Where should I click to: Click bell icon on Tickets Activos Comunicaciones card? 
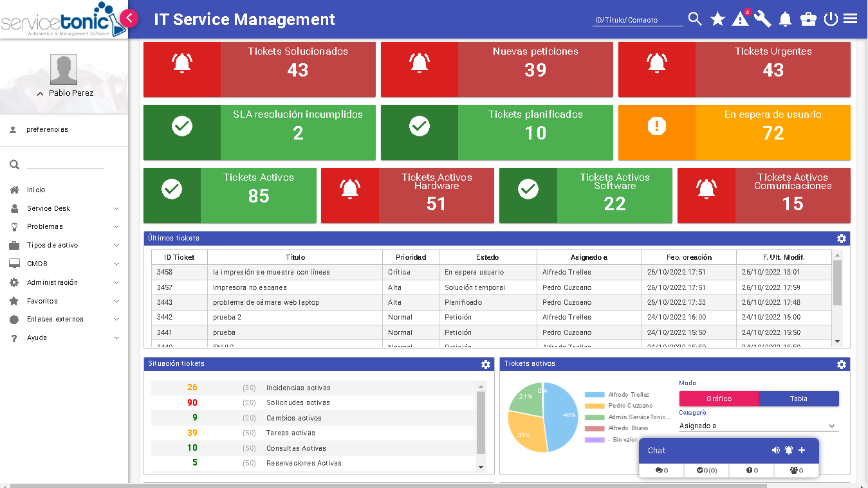point(706,189)
